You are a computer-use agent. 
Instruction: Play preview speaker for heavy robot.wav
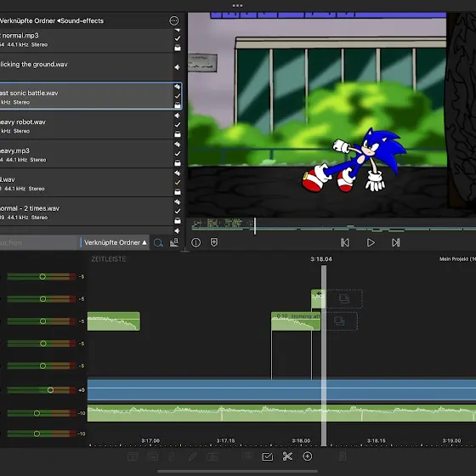coord(178,116)
